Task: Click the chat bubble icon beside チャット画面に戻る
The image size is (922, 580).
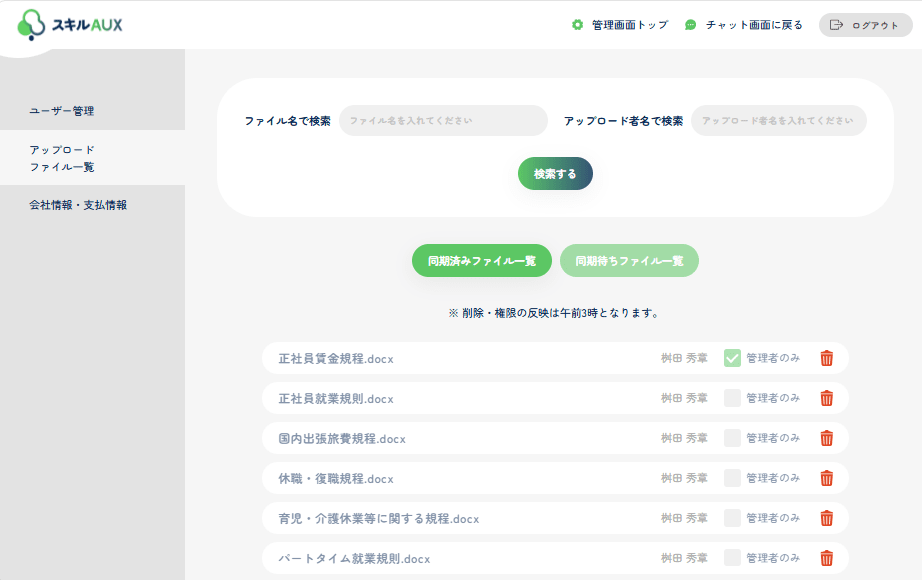Action: coord(691,25)
